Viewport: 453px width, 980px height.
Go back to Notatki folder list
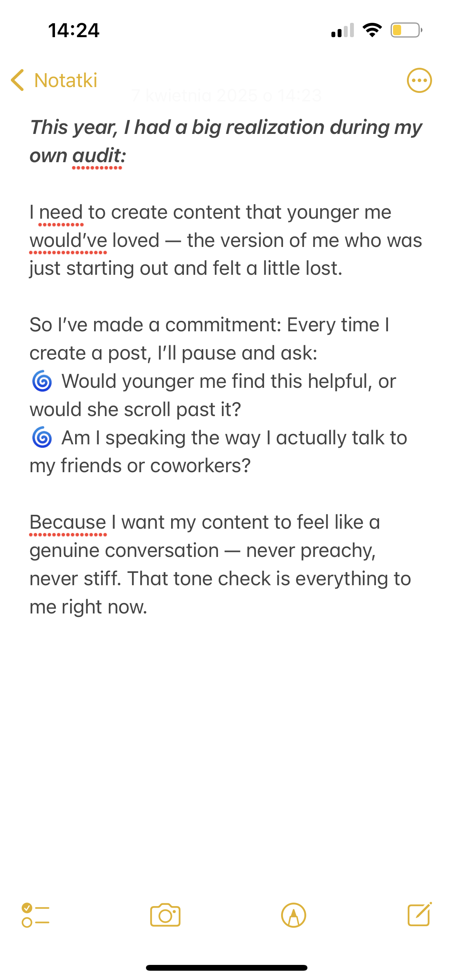[66, 80]
